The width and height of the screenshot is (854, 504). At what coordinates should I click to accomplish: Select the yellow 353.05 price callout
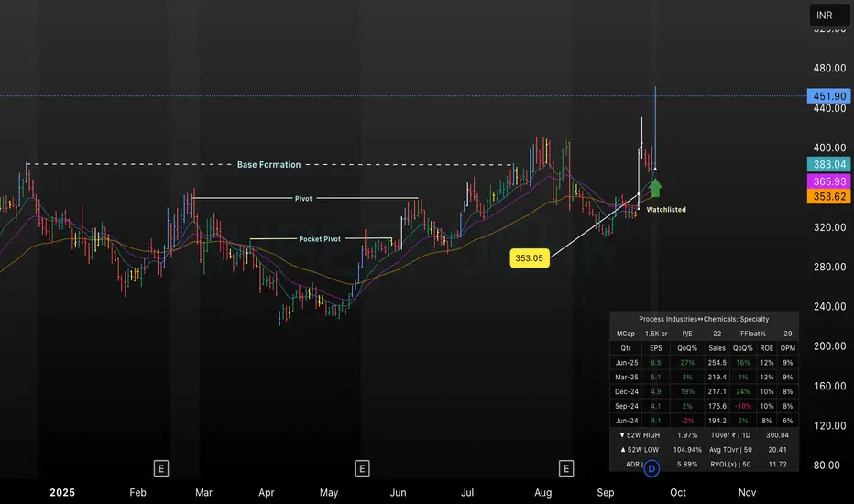click(x=530, y=258)
